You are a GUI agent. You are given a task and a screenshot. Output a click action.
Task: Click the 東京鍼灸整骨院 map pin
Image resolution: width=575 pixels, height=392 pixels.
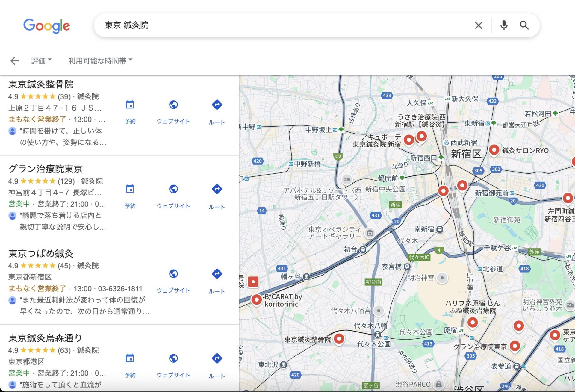pos(339,339)
